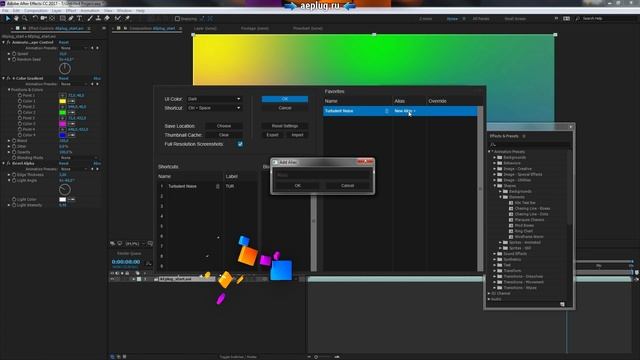Expand the Backgrounds presets folder
640x360 pixels.
(495, 158)
